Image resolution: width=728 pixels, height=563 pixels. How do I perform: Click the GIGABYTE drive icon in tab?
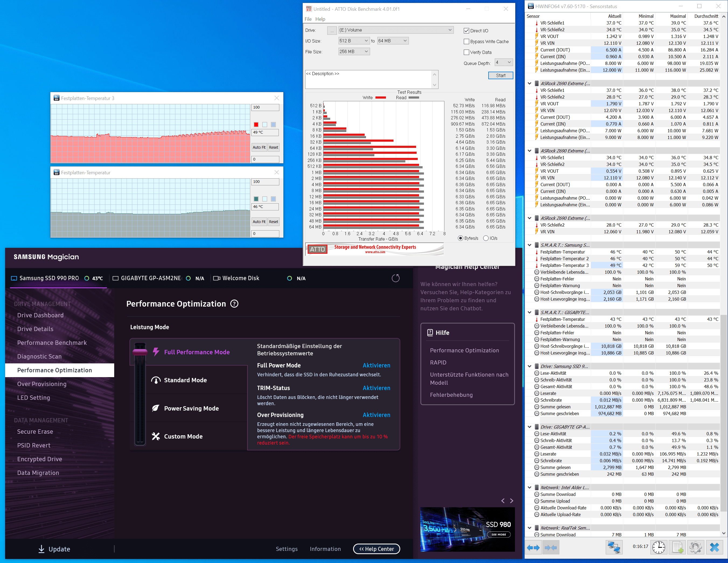116,278
